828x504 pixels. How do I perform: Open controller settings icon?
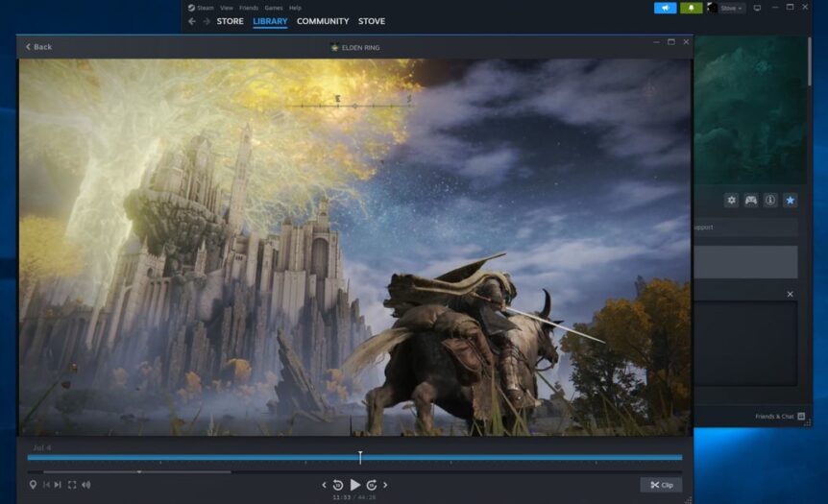[x=751, y=200]
